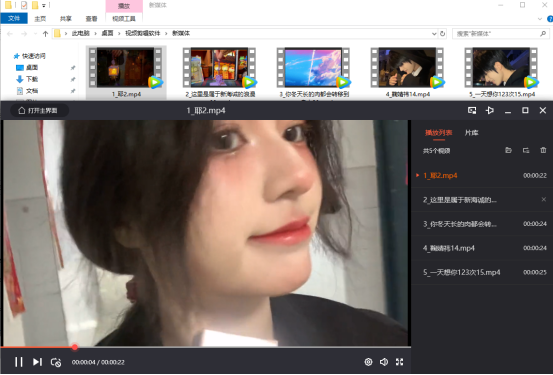Image resolution: width=553 pixels, height=375 pixels.
Task: Refresh the Explorer folder view
Action: (x=442, y=34)
